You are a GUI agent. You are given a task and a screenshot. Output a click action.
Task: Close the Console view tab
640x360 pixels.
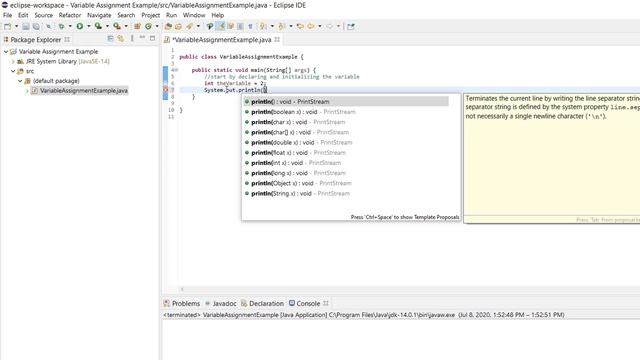(326, 303)
